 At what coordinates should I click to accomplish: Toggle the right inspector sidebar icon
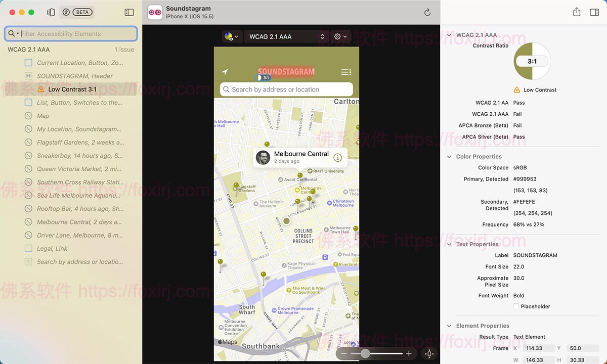594,12
